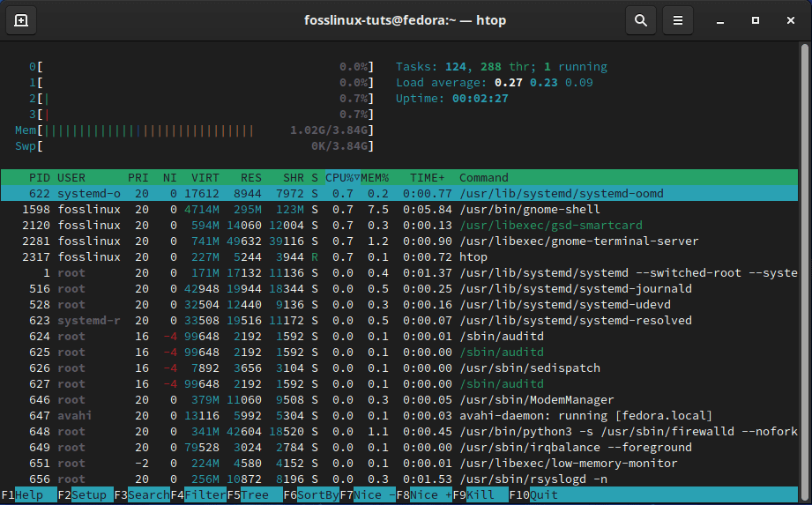Click the Swp usage meter bar
This screenshot has width=812, height=505.
pos(194,146)
